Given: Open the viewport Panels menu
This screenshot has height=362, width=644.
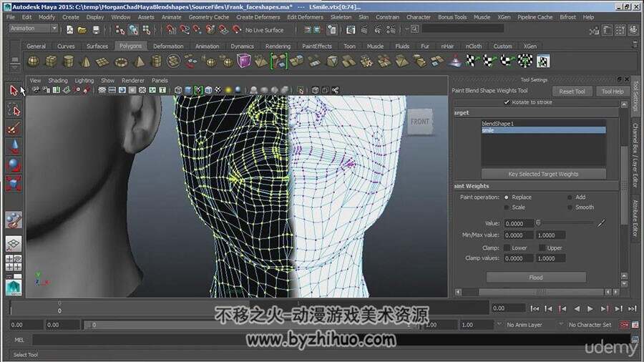Looking at the screenshot, I should [160, 80].
